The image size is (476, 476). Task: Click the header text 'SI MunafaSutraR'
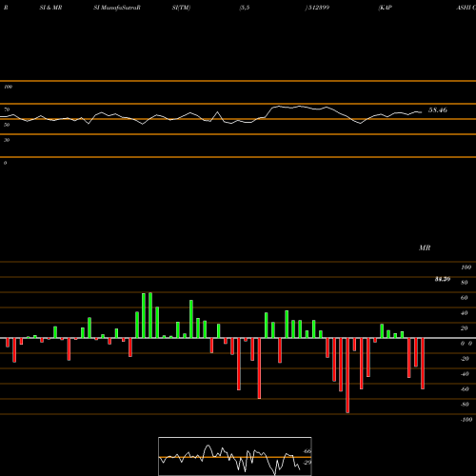point(117,8)
